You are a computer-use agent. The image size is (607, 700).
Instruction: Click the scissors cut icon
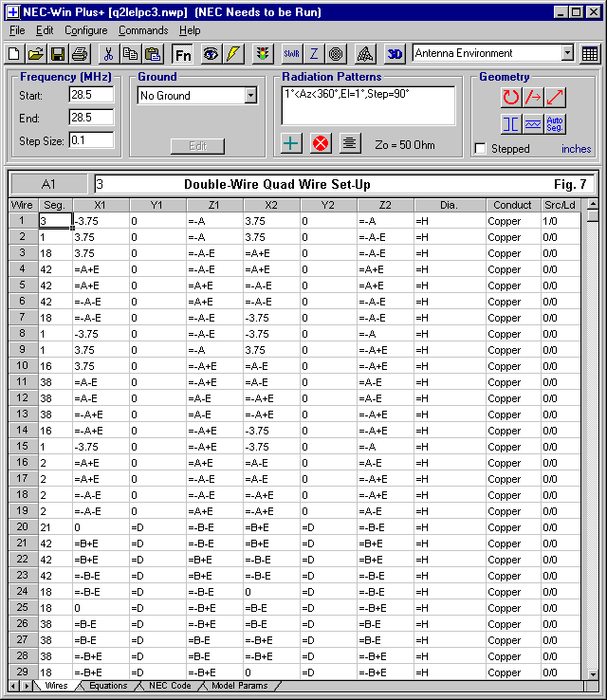pos(108,54)
